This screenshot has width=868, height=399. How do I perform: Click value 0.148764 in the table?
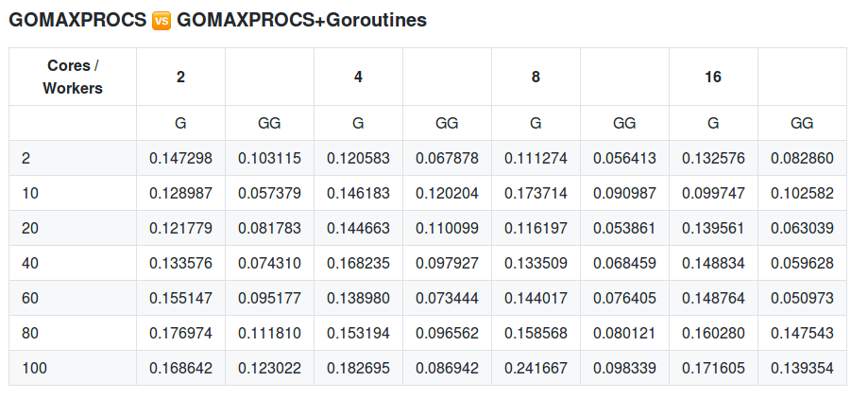click(713, 298)
